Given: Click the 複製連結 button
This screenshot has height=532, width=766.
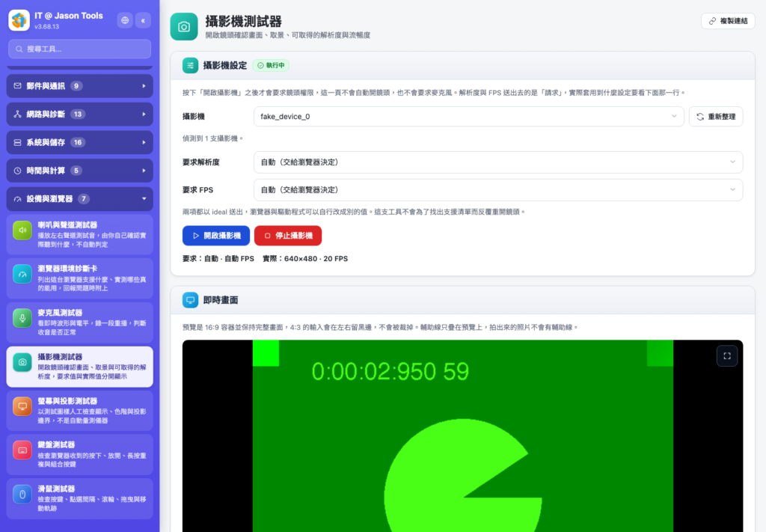Looking at the screenshot, I should [x=728, y=21].
